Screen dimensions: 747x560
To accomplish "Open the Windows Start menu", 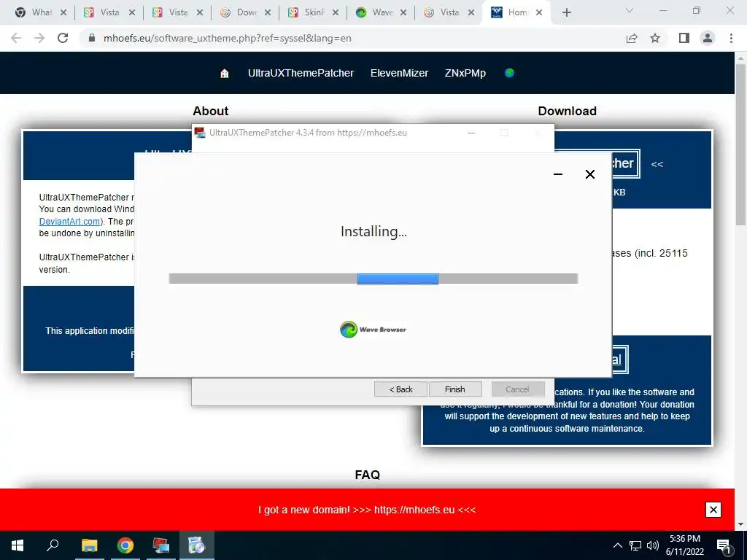I will [x=18, y=545].
